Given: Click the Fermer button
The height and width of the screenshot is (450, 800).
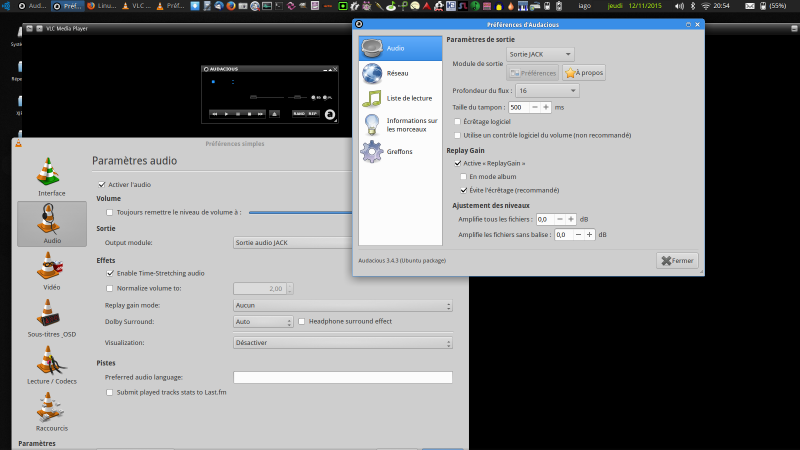Looking at the screenshot, I should tap(677, 261).
